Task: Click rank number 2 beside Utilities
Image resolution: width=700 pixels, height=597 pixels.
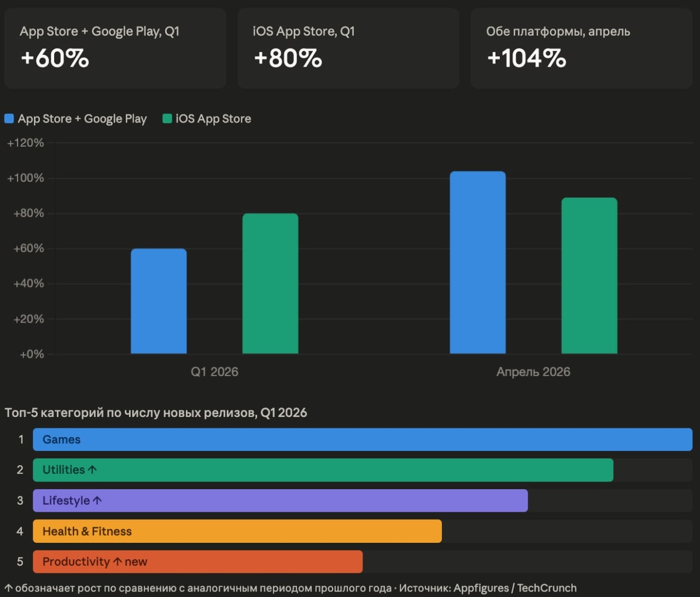Action: tap(20, 470)
